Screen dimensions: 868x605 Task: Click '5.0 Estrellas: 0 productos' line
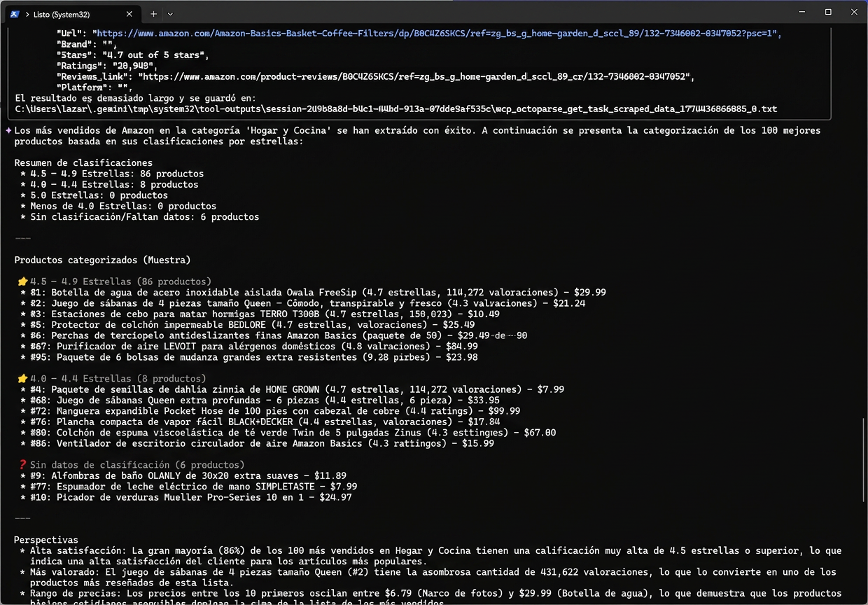point(94,195)
